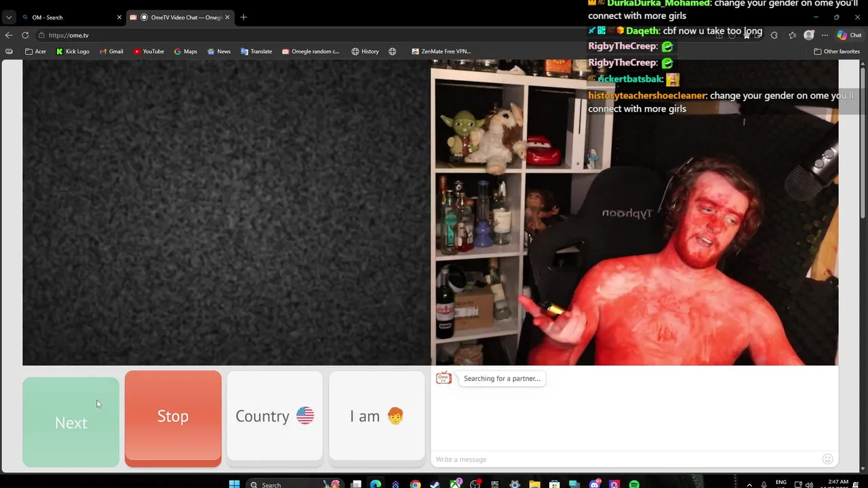Open the volume tray control
This screenshot has width=868, height=488.
(809, 485)
